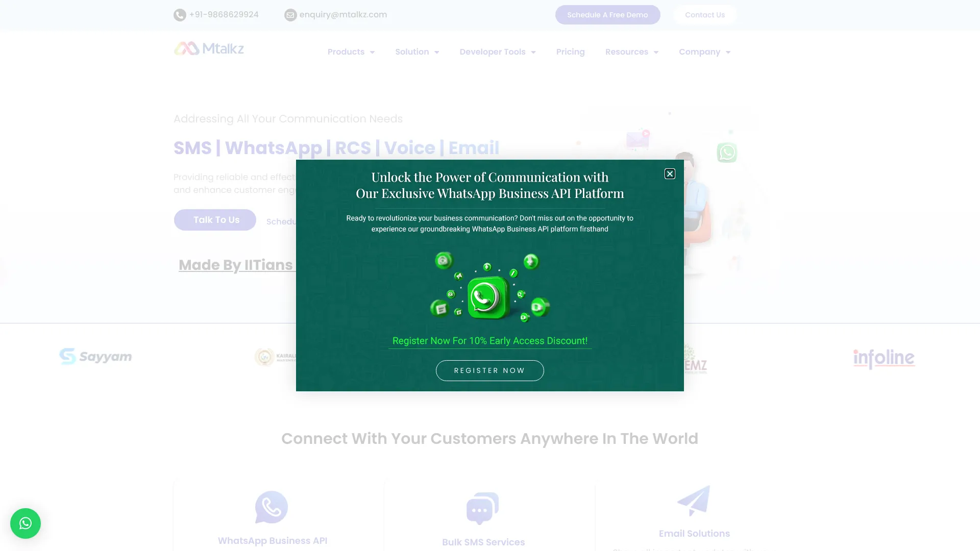Click Made By IITians link
Screen dimensions: 980x551
236,264
